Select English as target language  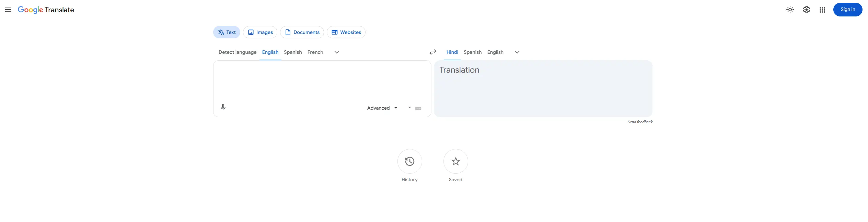click(495, 52)
